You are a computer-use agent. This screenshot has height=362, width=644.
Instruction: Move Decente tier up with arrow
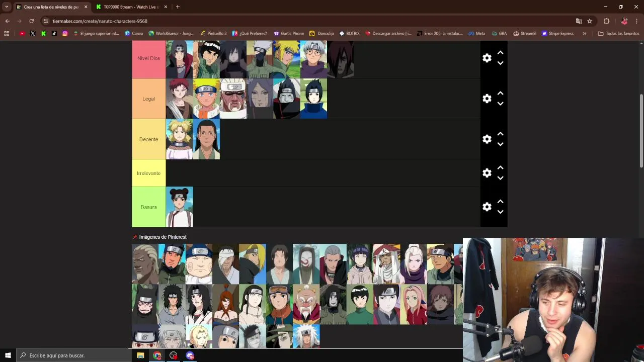coord(500,134)
